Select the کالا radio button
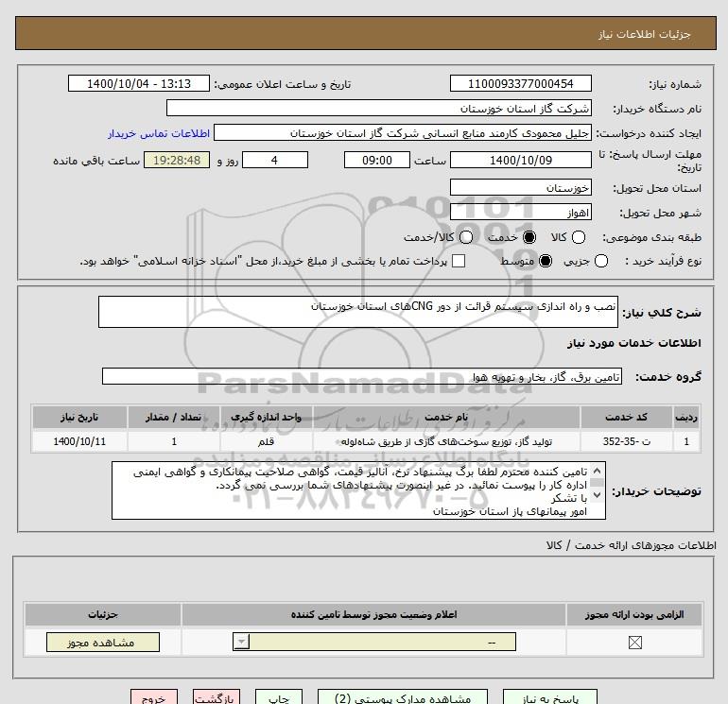 pos(578,237)
